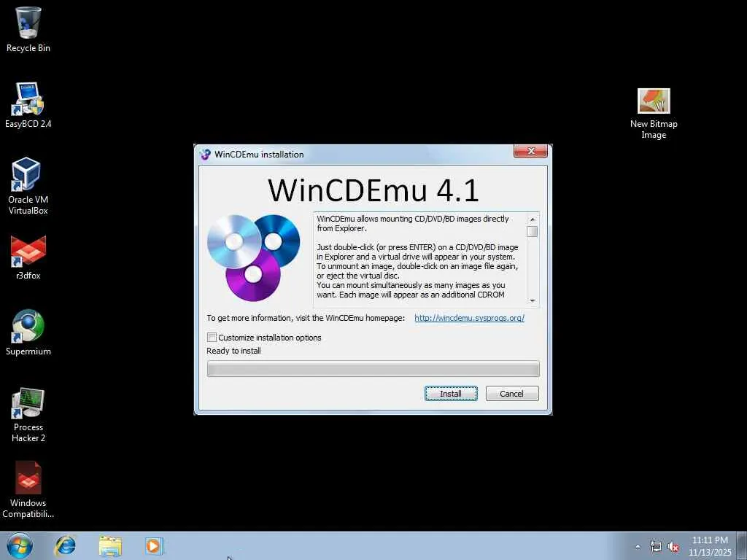Click the muted volume tray icon
The image size is (747, 560).
(x=673, y=546)
